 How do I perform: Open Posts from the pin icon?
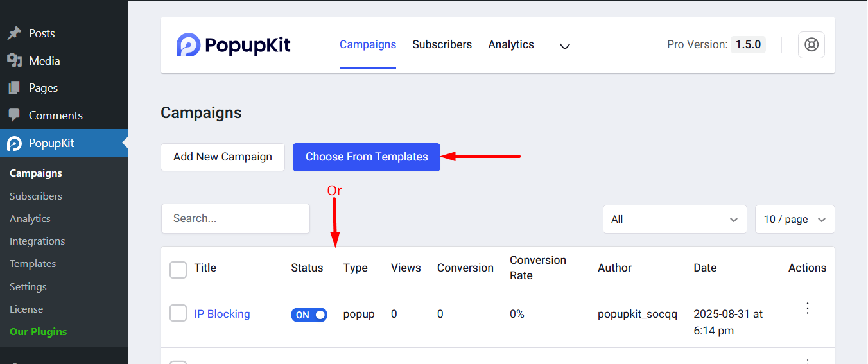pos(14,33)
